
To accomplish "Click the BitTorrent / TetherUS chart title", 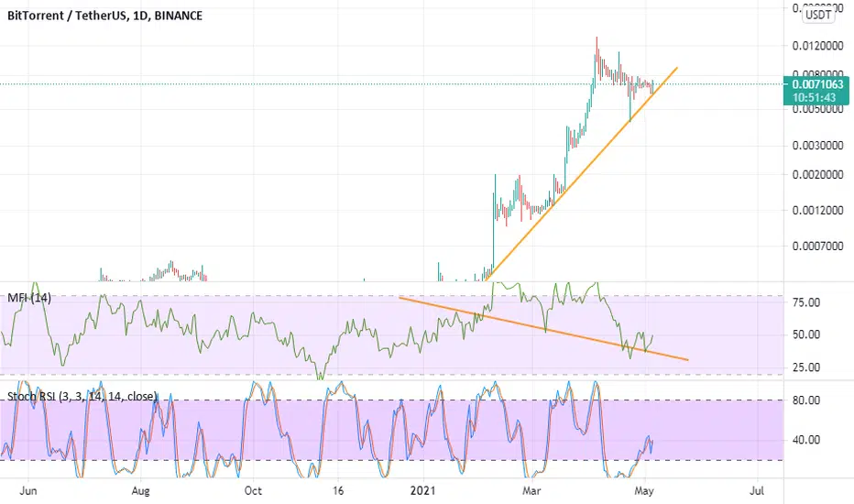I will [104, 16].
